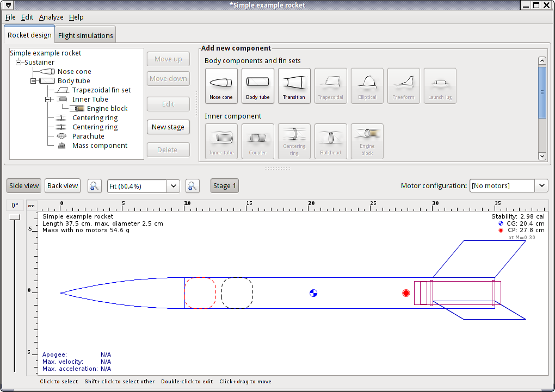Select the Parachute item in component tree
Viewport: 555px width, 392px height.
[x=88, y=136]
